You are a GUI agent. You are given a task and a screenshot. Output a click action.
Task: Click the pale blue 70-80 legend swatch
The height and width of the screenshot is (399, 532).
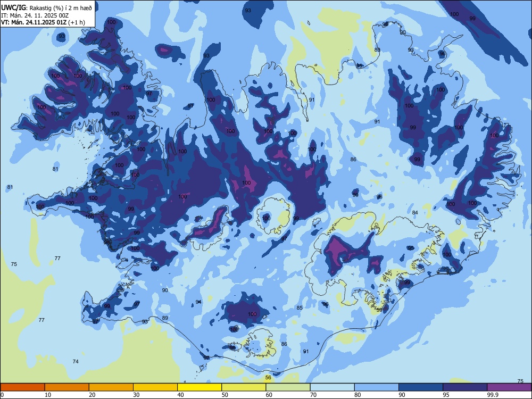coord(332,387)
